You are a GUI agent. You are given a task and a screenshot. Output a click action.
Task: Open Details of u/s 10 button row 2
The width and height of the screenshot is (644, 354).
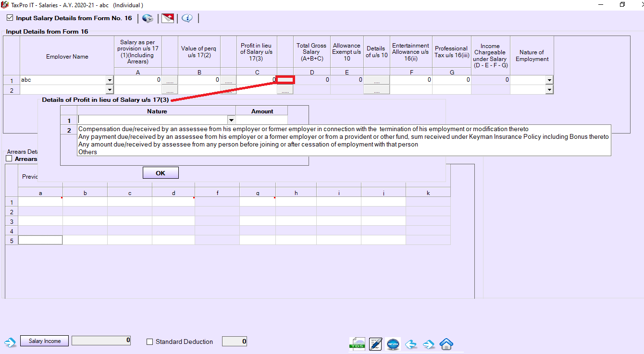tap(377, 89)
